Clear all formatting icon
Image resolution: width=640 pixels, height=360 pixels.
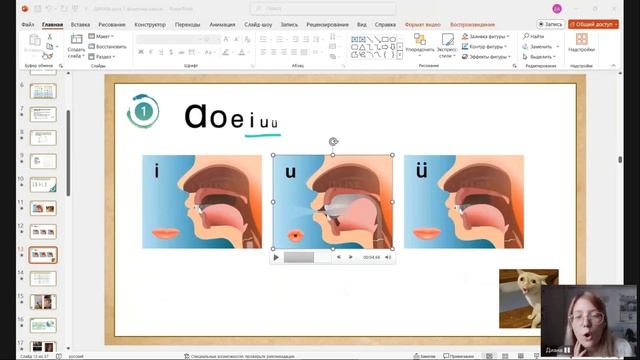click(x=247, y=39)
